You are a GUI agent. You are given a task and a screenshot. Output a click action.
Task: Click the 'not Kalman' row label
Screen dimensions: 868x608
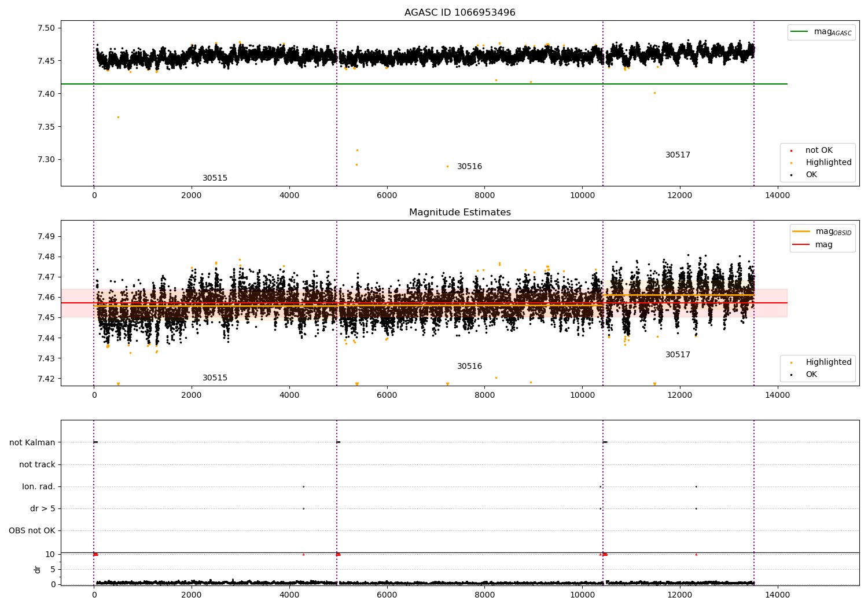coord(32,443)
